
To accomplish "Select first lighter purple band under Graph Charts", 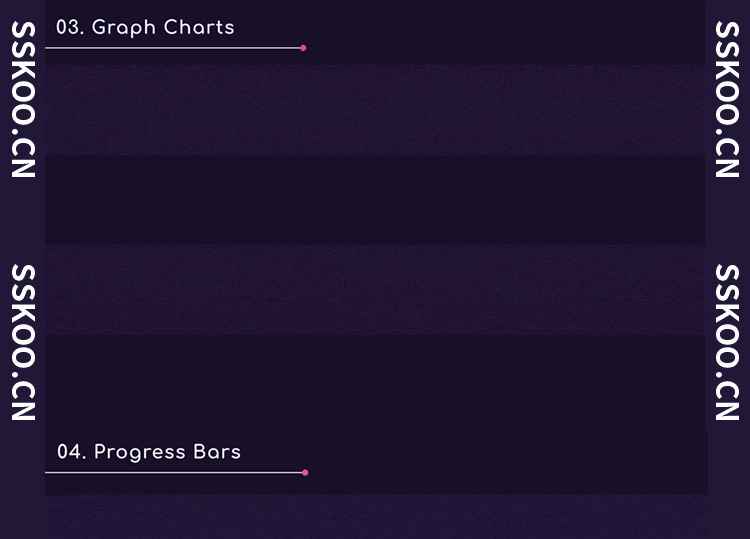I will click(x=375, y=110).
